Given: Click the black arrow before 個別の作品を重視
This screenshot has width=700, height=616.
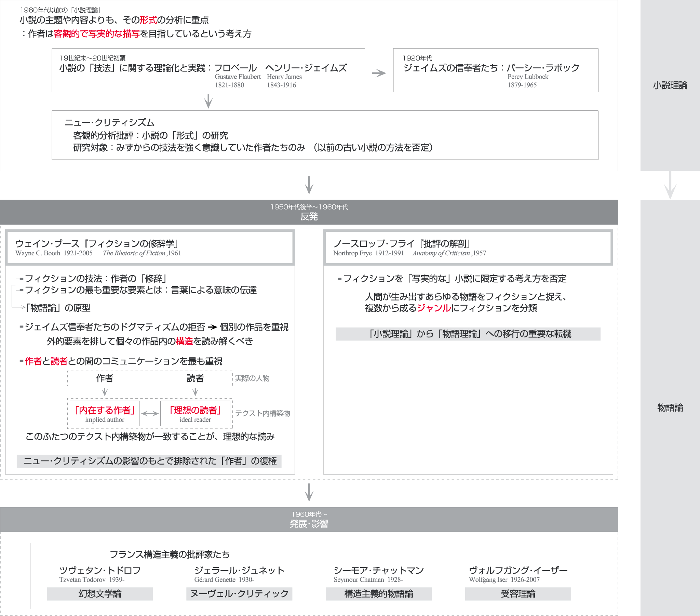Looking at the screenshot, I should point(213,327).
